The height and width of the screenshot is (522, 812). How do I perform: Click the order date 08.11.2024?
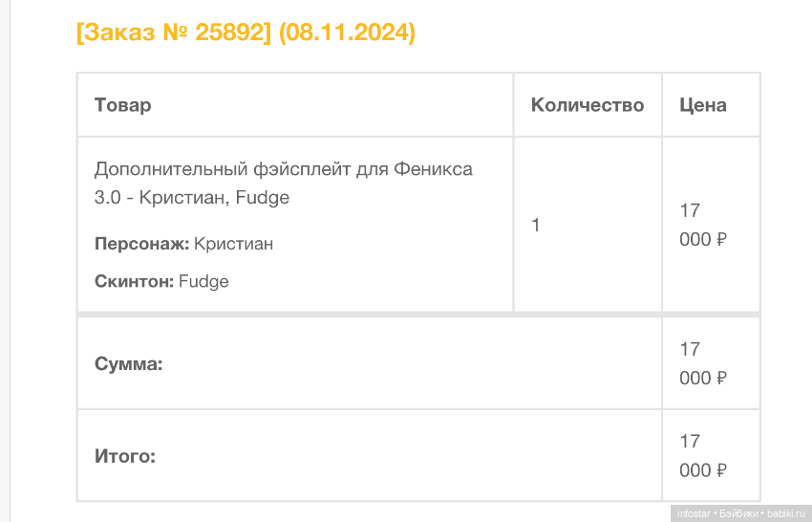coord(347,33)
